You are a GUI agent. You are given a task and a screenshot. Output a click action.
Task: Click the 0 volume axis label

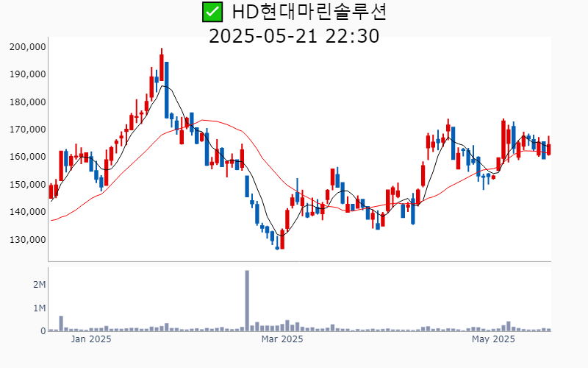tap(43, 331)
